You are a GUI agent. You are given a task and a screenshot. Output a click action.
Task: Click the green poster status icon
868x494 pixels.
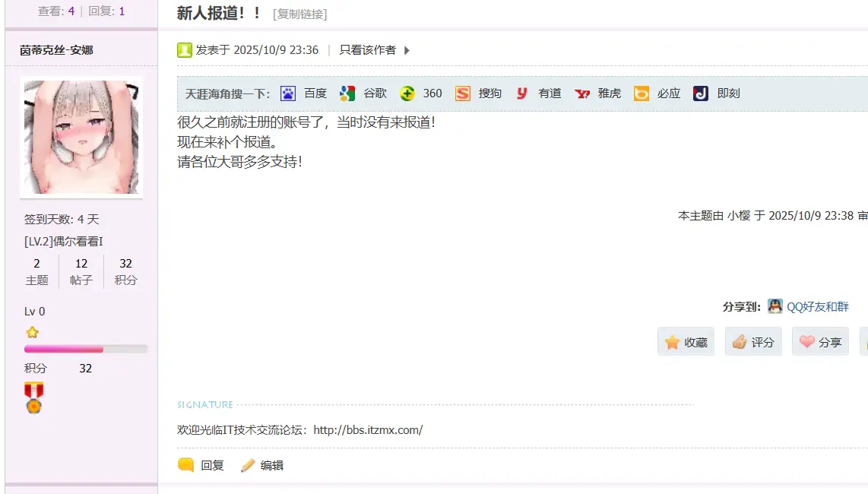click(185, 50)
